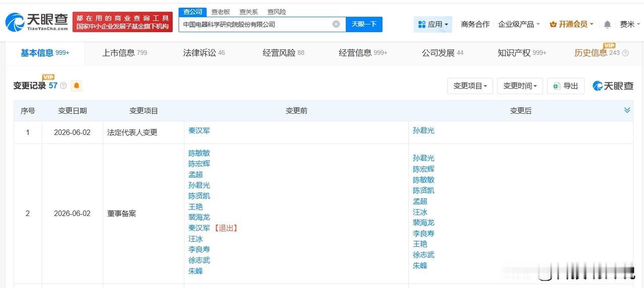Open 陈宏辉 link in 变更前 column
The image size is (644, 288).
coord(199,164)
